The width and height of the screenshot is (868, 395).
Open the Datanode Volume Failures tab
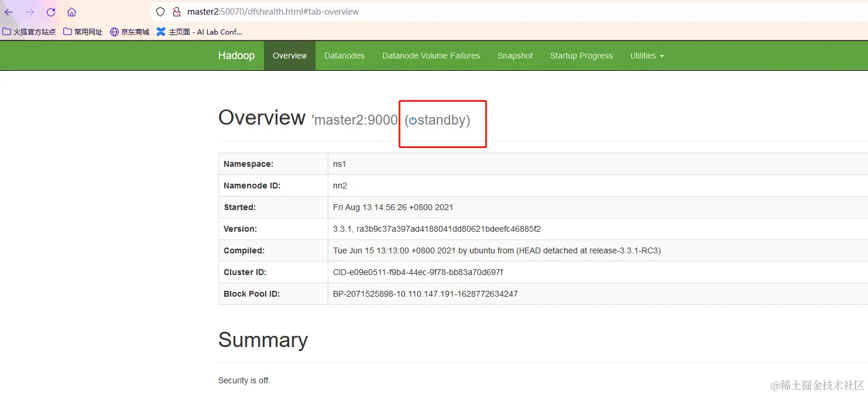(431, 56)
